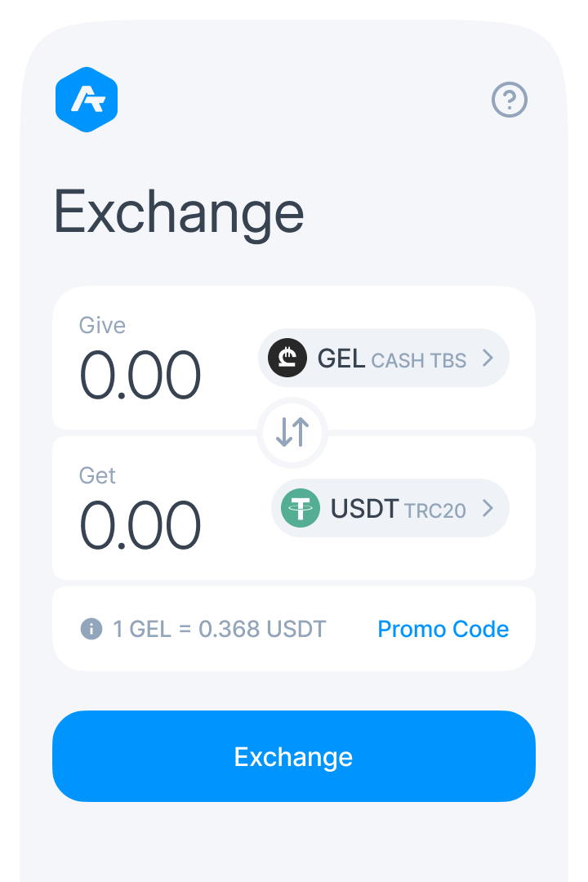
Task: Select the CASH TBS payment method text
Action: (418, 360)
